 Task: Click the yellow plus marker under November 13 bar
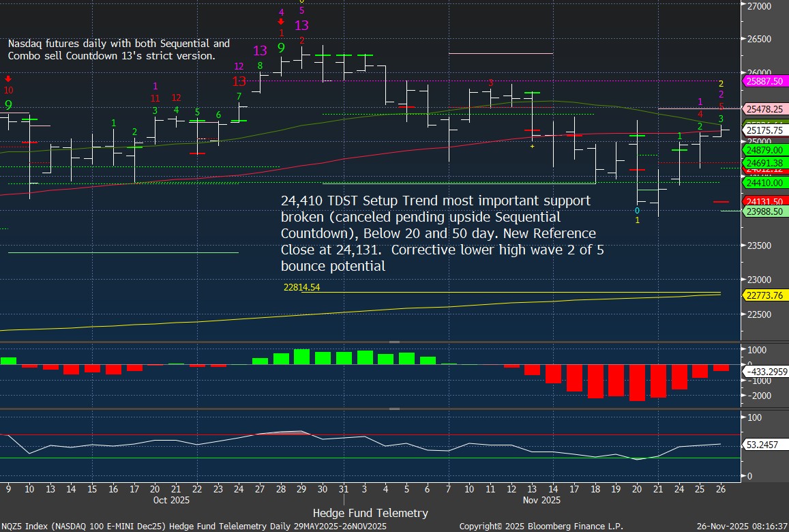(532, 146)
